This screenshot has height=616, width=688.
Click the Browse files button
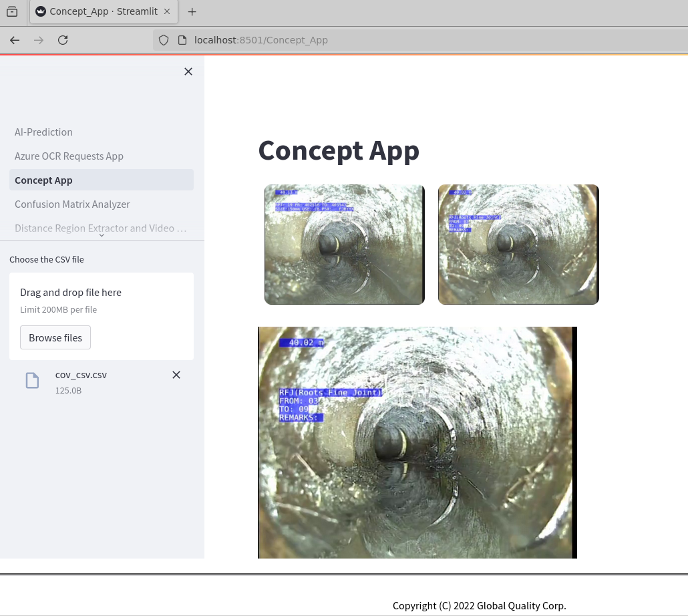55,337
